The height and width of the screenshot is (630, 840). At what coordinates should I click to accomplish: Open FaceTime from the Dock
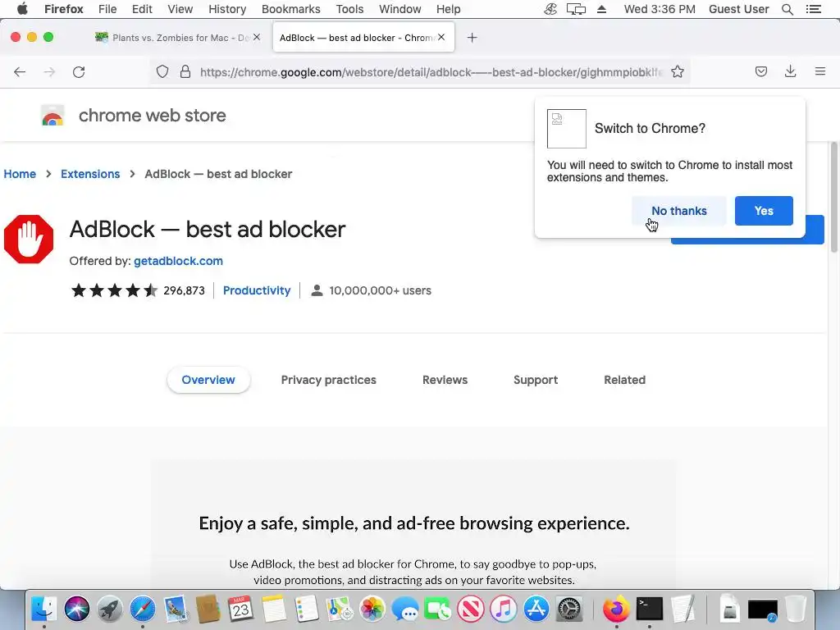438,609
